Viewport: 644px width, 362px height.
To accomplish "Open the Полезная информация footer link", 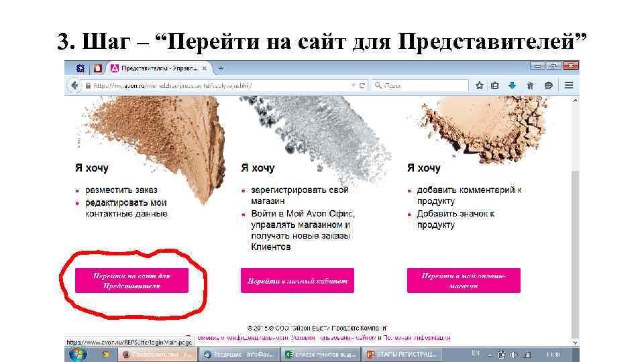I will click(x=417, y=338).
